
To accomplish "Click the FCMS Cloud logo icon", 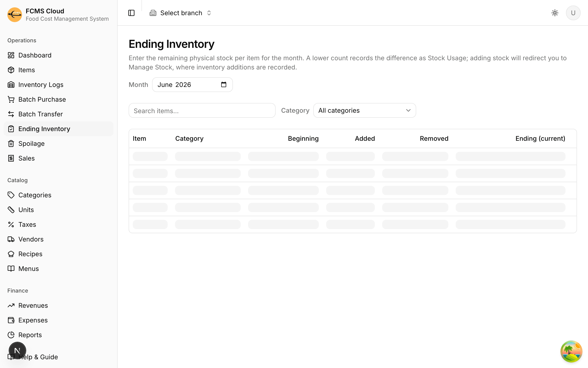I will pyautogui.click(x=14, y=14).
